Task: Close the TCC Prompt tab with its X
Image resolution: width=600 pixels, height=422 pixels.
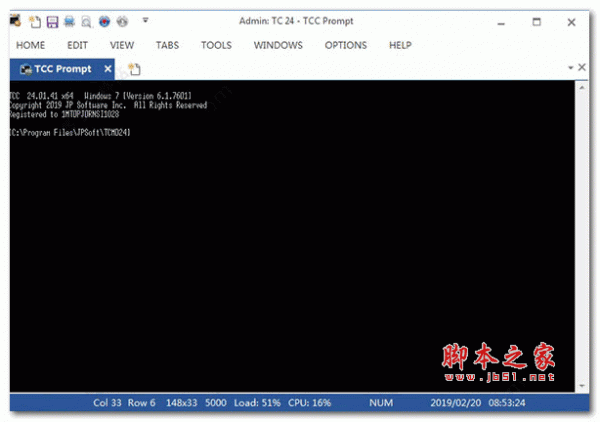Action: click(108, 69)
